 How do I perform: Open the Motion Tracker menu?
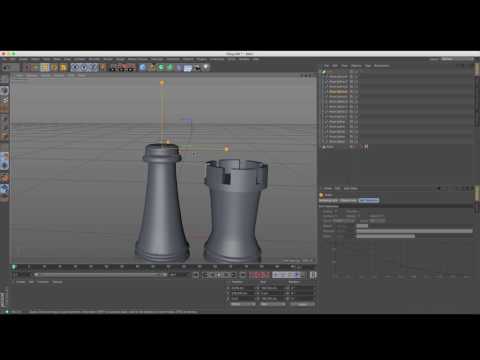138,59
